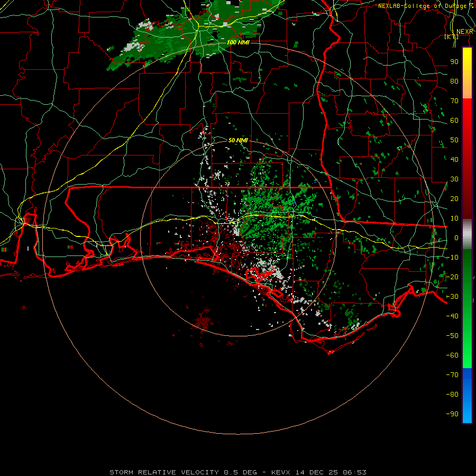Screen dimensions: 476x476
Task: Select the -10 value on velocity scale
Action: (452, 258)
